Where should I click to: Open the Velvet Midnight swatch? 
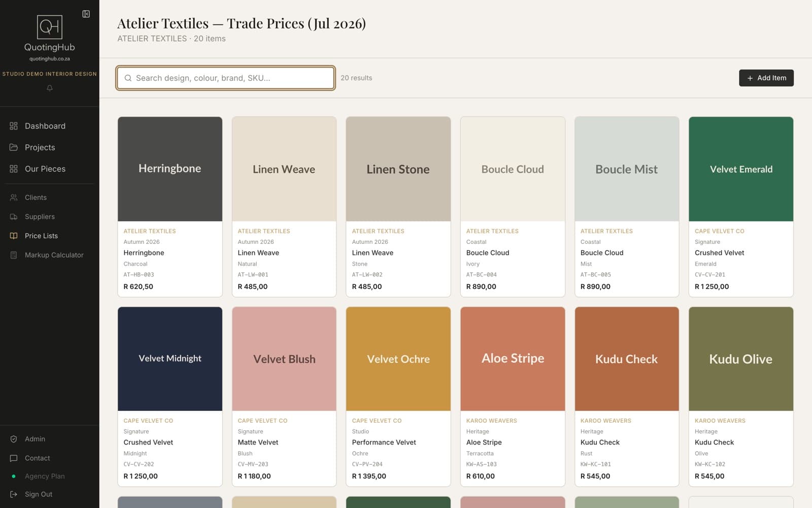coord(170,359)
